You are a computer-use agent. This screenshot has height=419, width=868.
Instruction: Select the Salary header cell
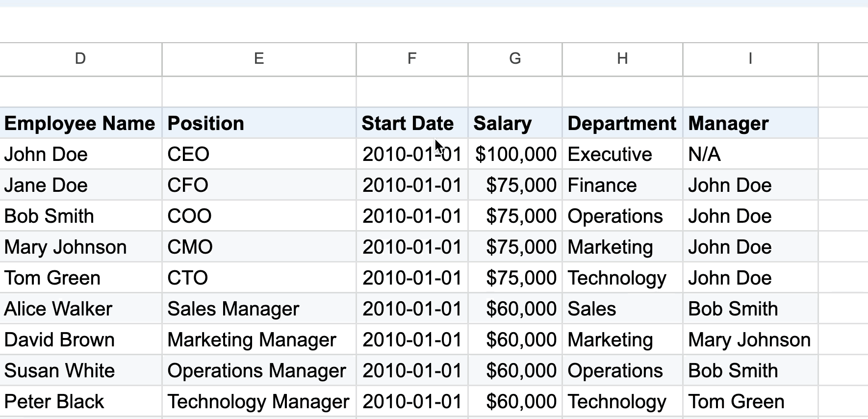point(503,124)
